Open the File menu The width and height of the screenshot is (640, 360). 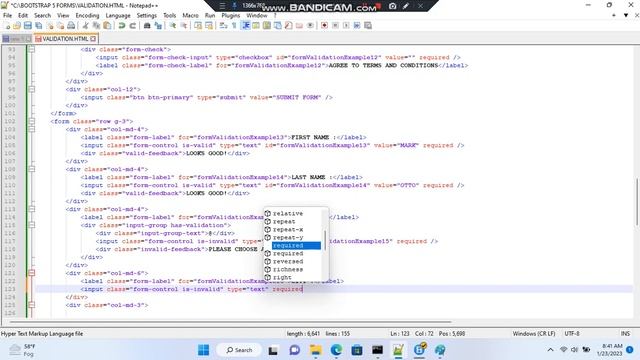[x=7, y=16]
